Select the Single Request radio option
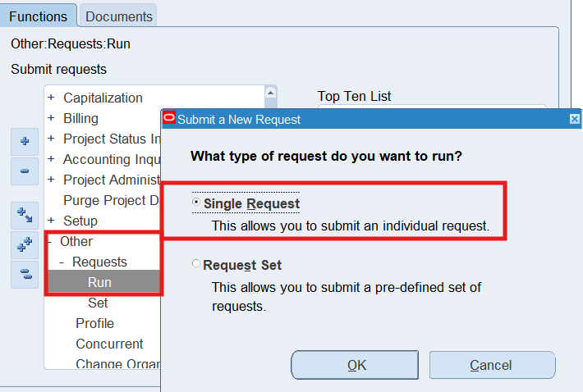583x392 pixels. point(196,203)
